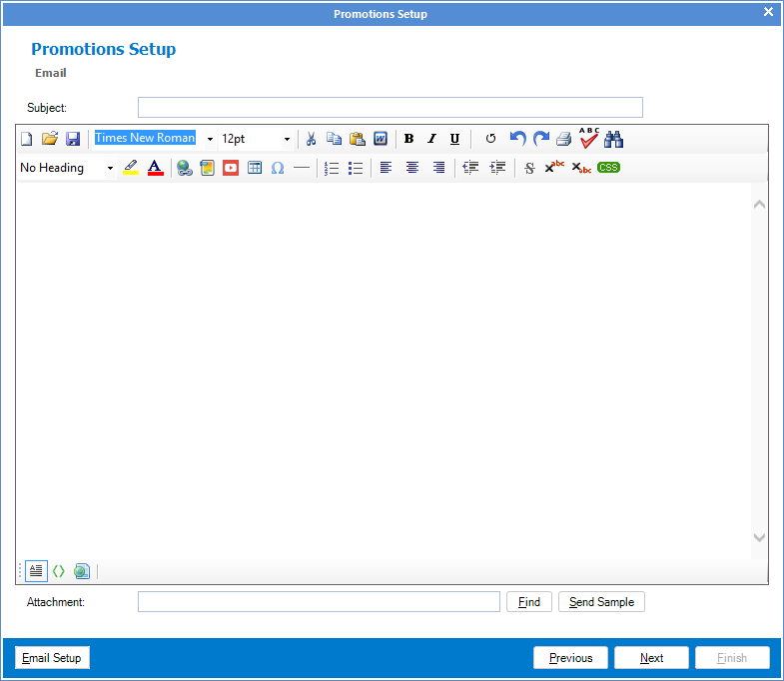The width and height of the screenshot is (784, 681).
Task: Toggle Underline formatting
Action: [454, 139]
